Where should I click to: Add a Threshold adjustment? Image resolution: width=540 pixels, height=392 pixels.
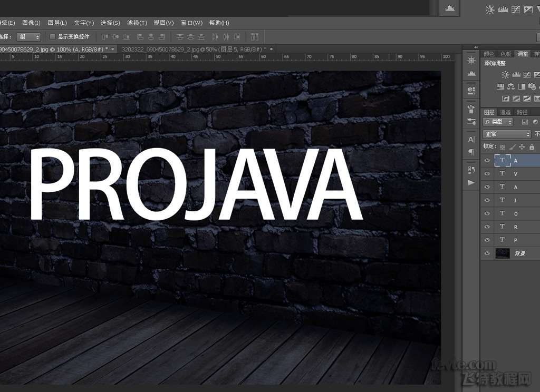coord(527,99)
